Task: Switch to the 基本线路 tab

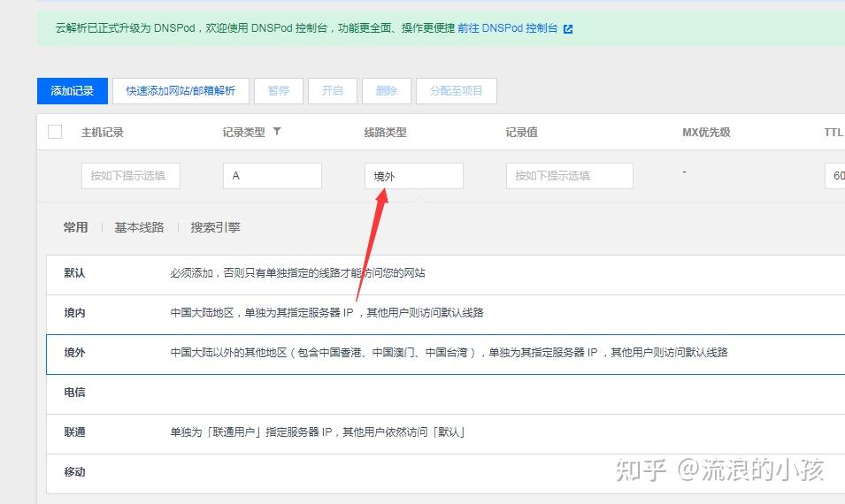Action: coord(139,227)
